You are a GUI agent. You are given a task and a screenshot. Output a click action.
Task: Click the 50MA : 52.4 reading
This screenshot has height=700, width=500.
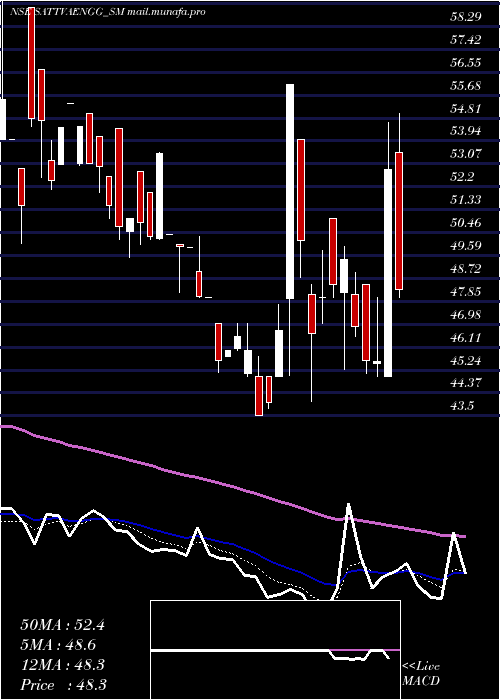coord(62,625)
